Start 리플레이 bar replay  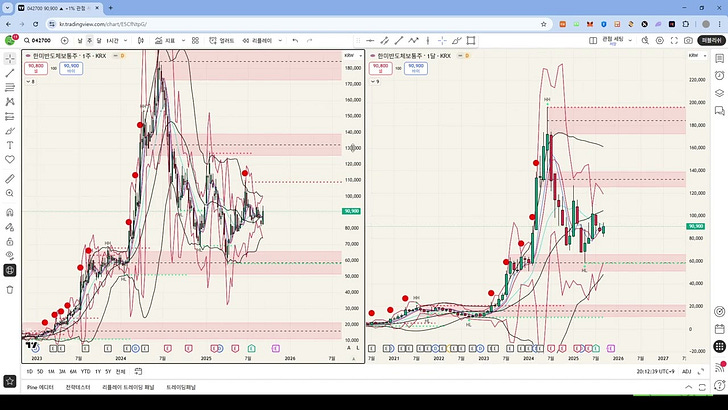(257, 40)
